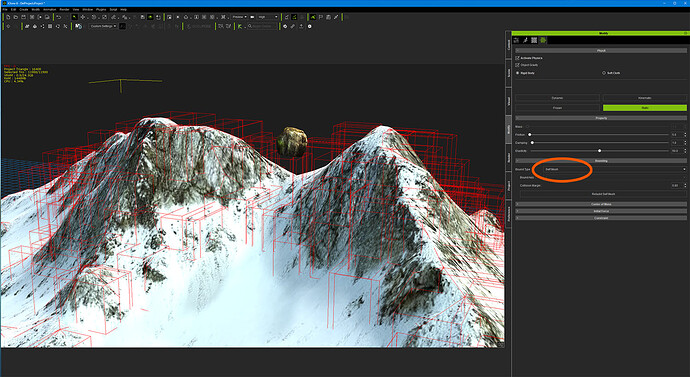690x377 pixels.
Task: Activate the Move Object tool
Action: [83, 17]
